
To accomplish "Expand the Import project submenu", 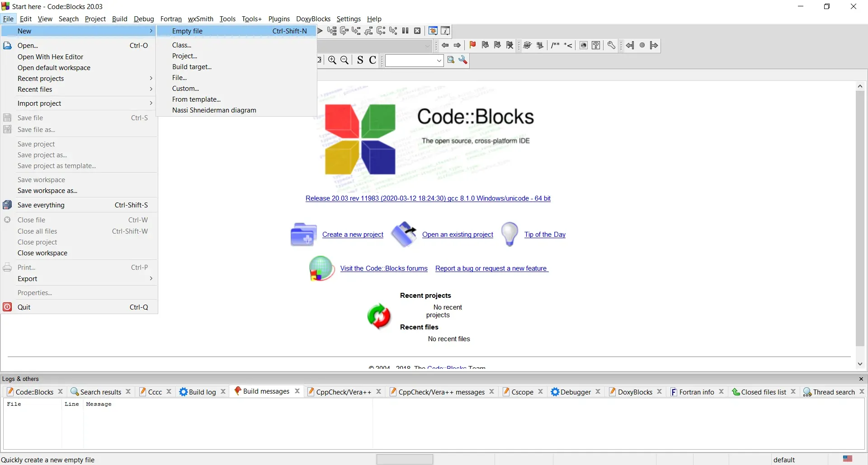I will click(x=80, y=103).
